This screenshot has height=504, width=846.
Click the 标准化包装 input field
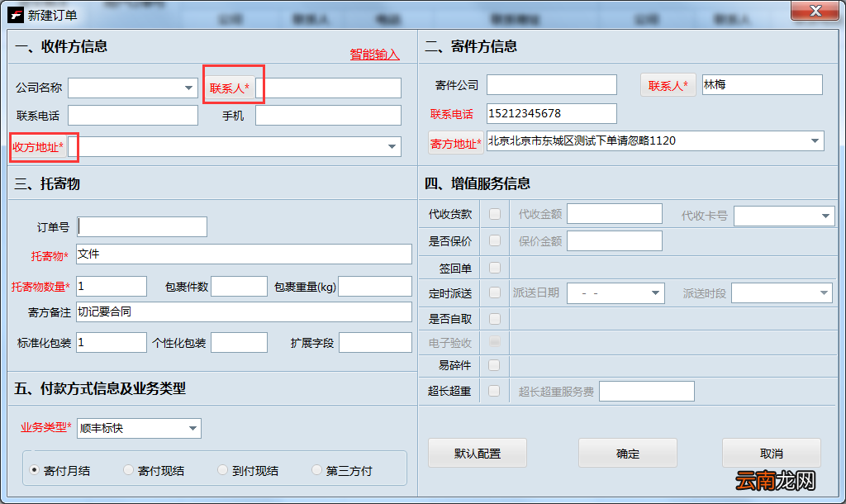pos(112,343)
